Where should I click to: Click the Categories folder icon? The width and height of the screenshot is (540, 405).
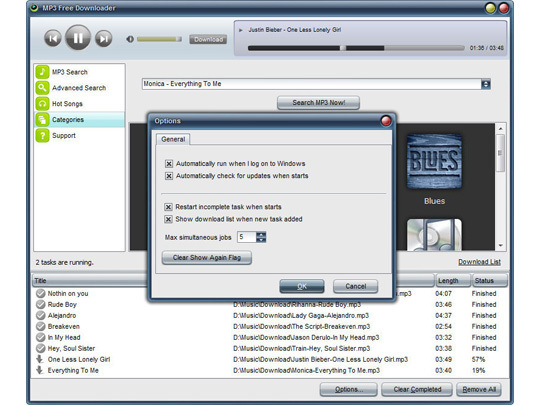tap(42, 120)
